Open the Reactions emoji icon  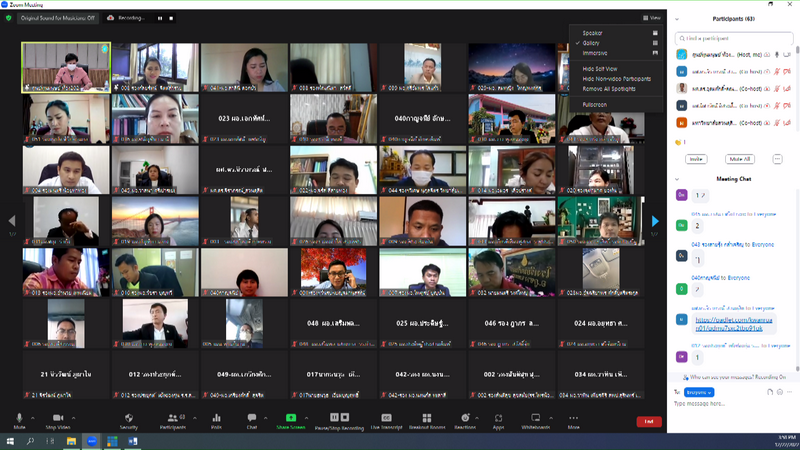coord(465,418)
